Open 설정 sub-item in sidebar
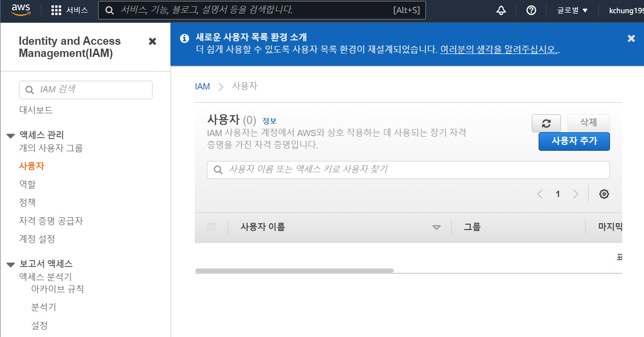The height and width of the screenshot is (337, 644). 39,325
